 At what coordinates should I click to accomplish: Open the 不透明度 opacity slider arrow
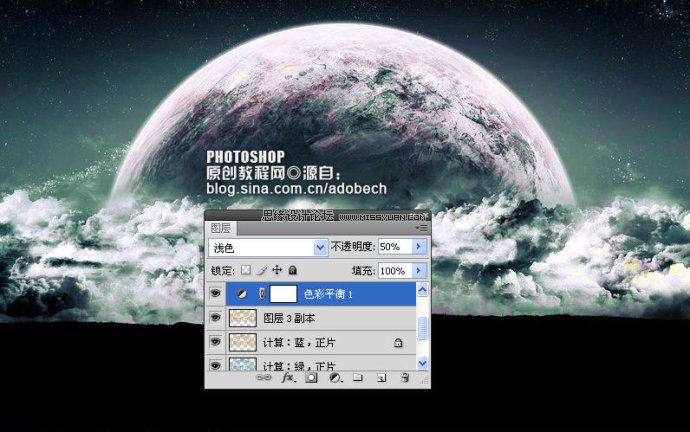pyautogui.click(x=419, y=246)
